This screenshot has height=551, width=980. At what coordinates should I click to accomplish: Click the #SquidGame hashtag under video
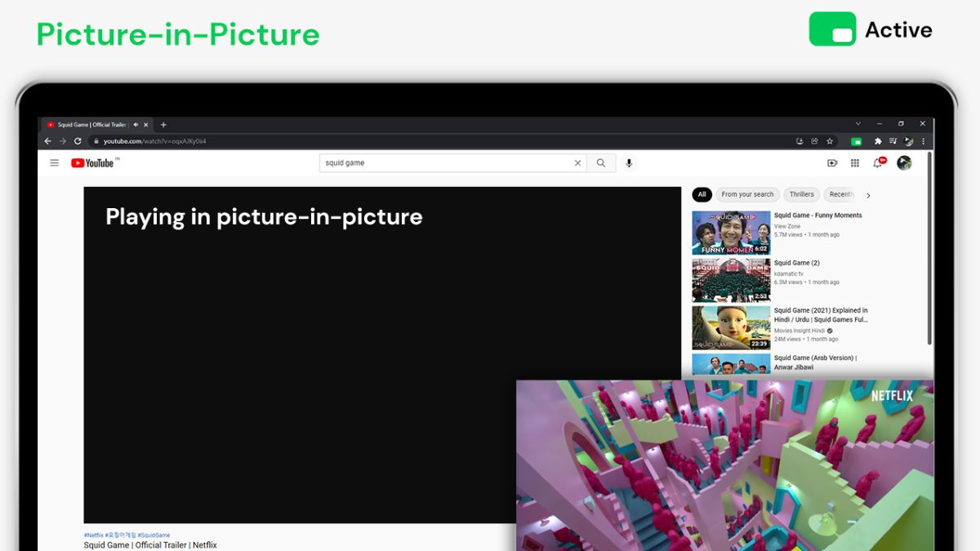(x=154, y=535)
